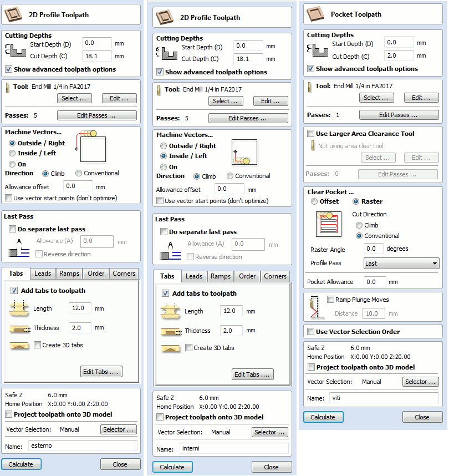
Task: Open the Order tab in esterno panel
Action: coord(96,274)
